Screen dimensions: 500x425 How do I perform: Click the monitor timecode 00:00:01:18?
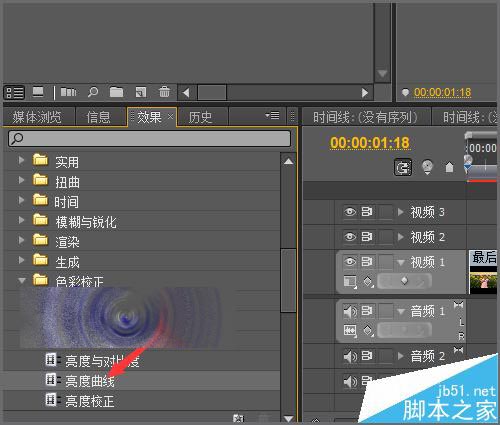pos(442,92)
